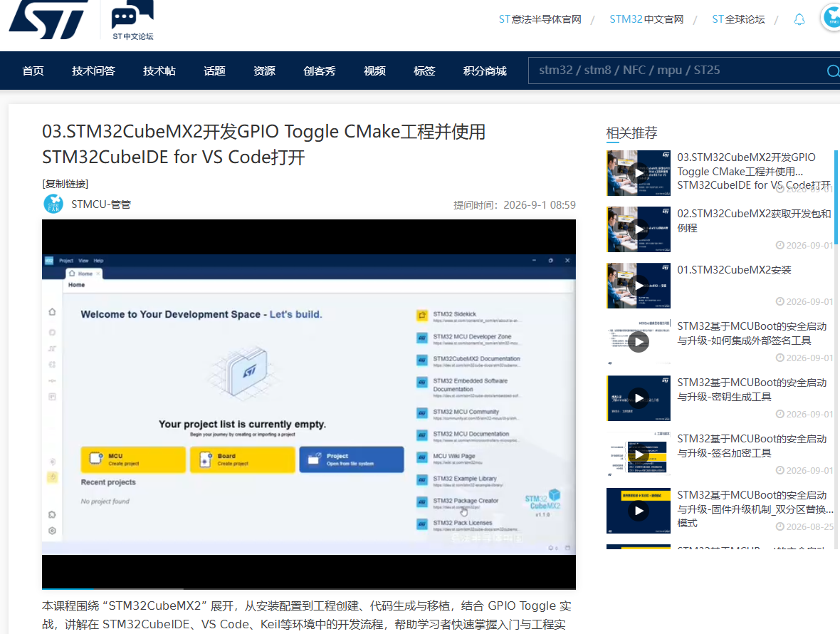Play the 密钥生成工具 video thumbnail
The width and height of the screenshot is (840, 634).
coord(638,398)
